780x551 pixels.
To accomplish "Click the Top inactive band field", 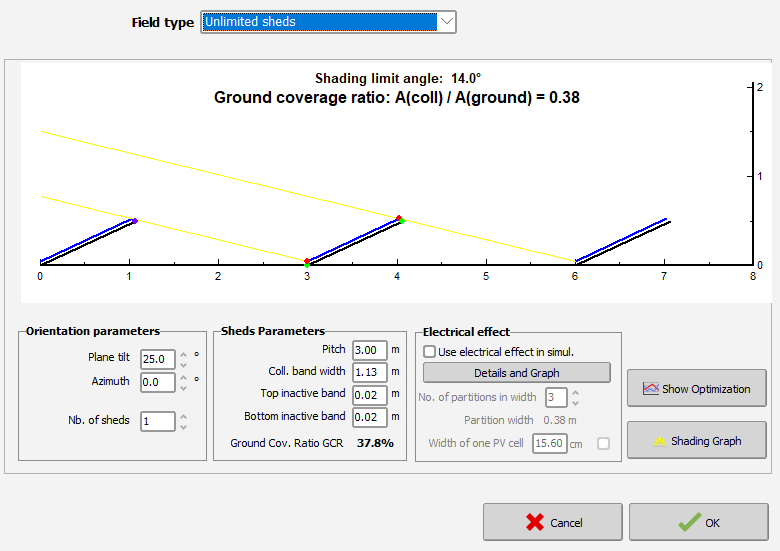I will 369,396.
